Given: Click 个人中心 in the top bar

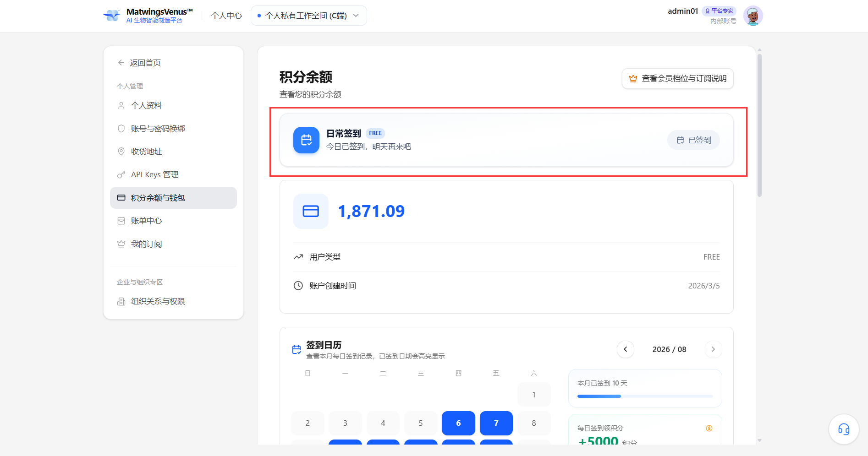Looking at the screenshot, I should (226, 16).
